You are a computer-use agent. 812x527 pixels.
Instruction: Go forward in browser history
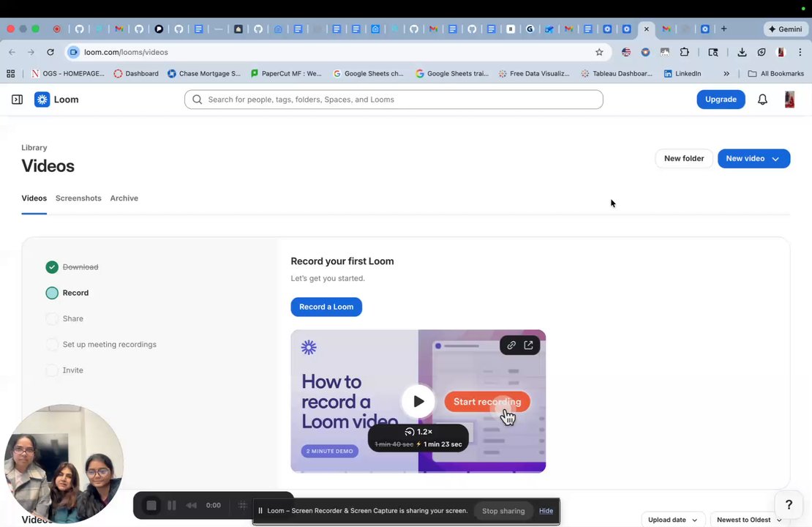coord(31,52)
